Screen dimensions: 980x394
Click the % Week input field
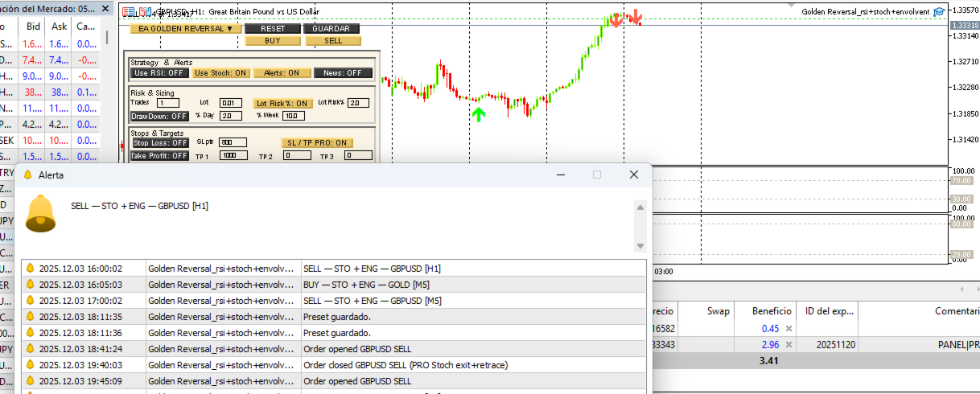tap(293, 116)
